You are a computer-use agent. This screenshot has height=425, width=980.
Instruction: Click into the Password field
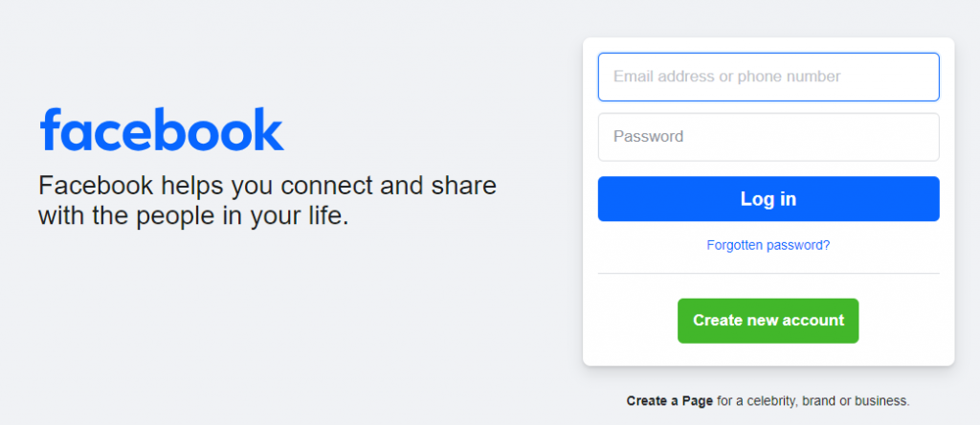pos(768,137)
